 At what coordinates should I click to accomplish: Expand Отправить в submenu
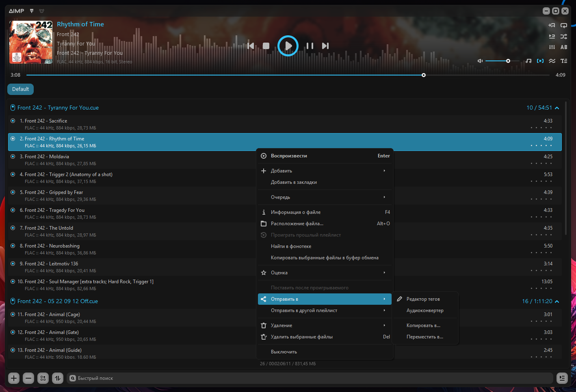(325, 299)
